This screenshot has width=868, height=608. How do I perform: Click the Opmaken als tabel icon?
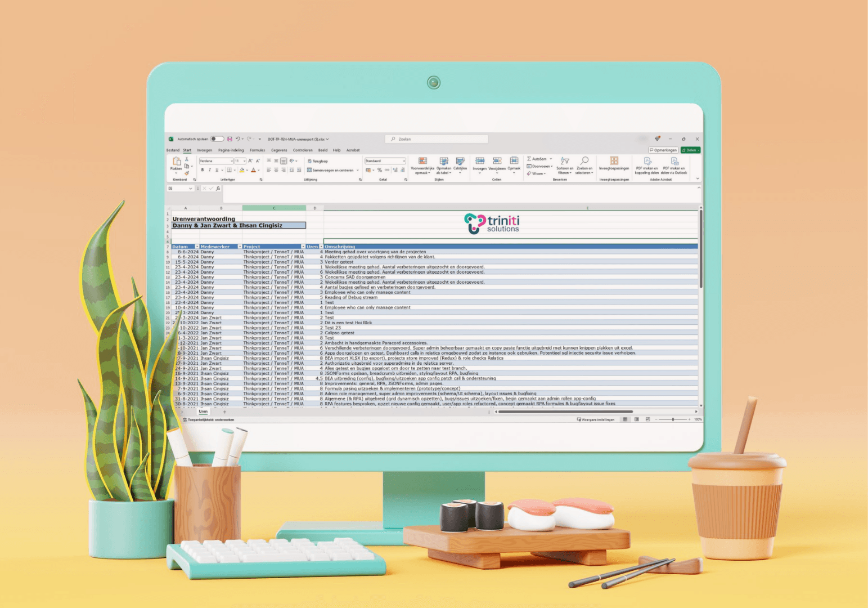[444, 161]
